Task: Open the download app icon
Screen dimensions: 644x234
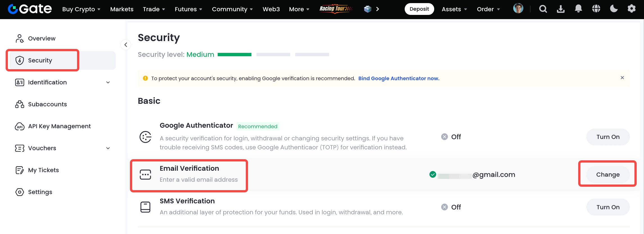Action: point(560,9)
